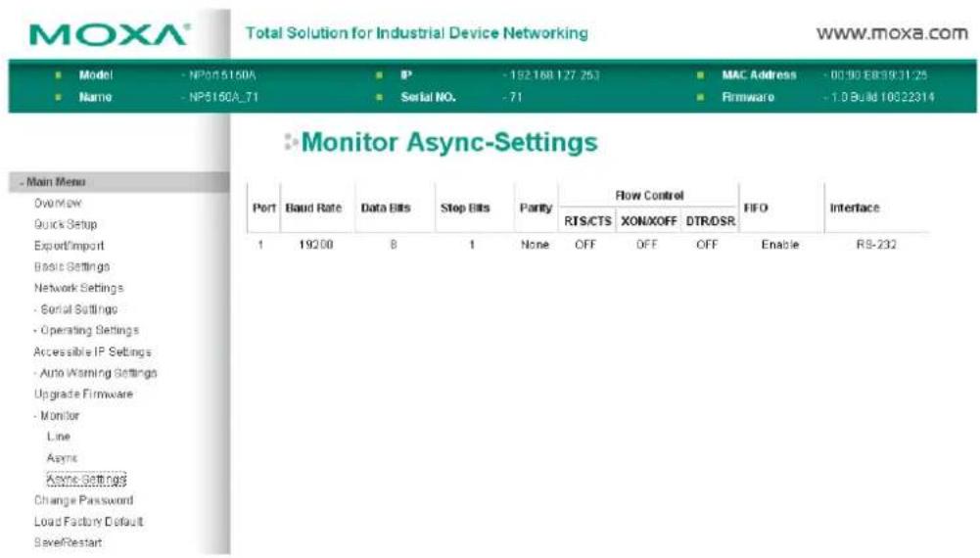This screenshot has height=558, width=980.
Task: Open the www.moxa.com link
Action: 892,33
